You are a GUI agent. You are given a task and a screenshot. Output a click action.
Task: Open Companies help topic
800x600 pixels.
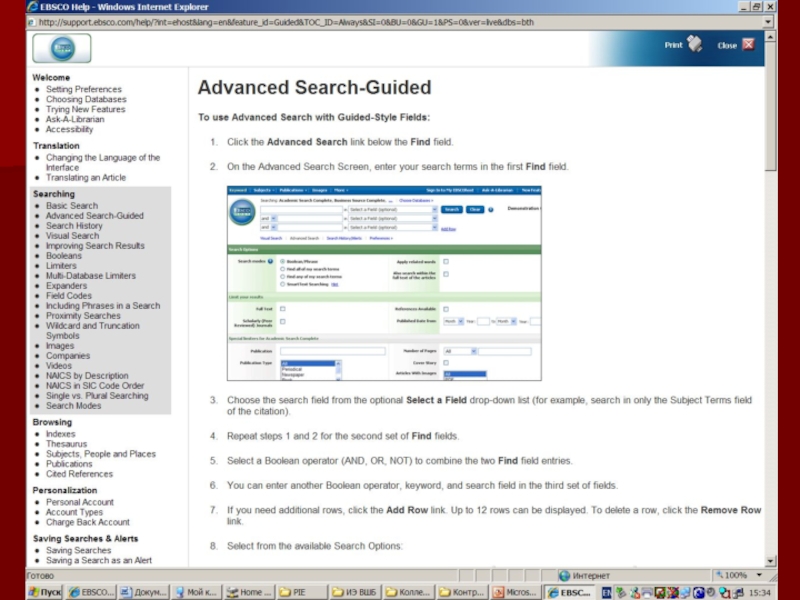[68, 356]
